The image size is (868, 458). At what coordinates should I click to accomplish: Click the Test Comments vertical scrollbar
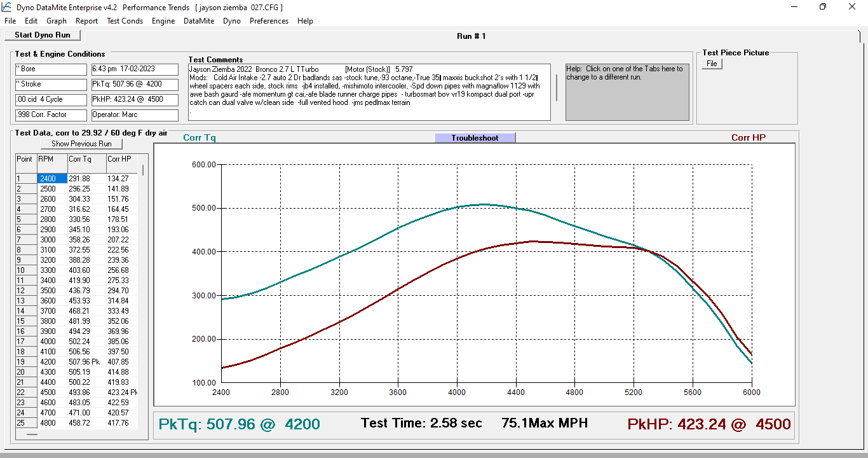coord(557,88)
